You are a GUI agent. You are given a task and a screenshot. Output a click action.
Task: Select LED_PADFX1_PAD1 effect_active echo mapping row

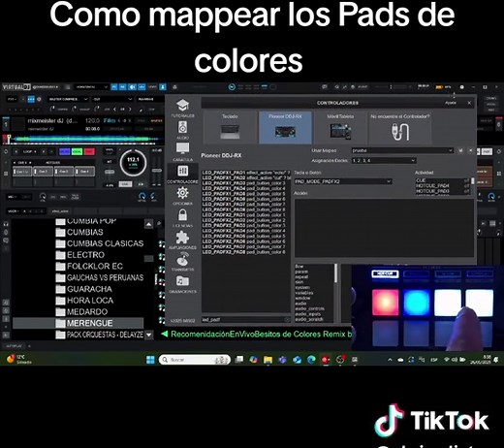pos(246,173)
